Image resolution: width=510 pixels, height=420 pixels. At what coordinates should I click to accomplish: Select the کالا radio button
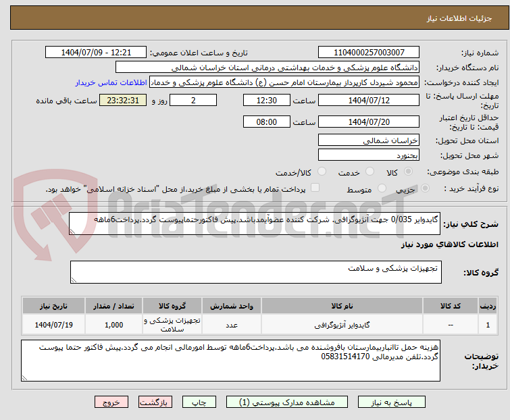pyautogui.click(x=408, y=172)
